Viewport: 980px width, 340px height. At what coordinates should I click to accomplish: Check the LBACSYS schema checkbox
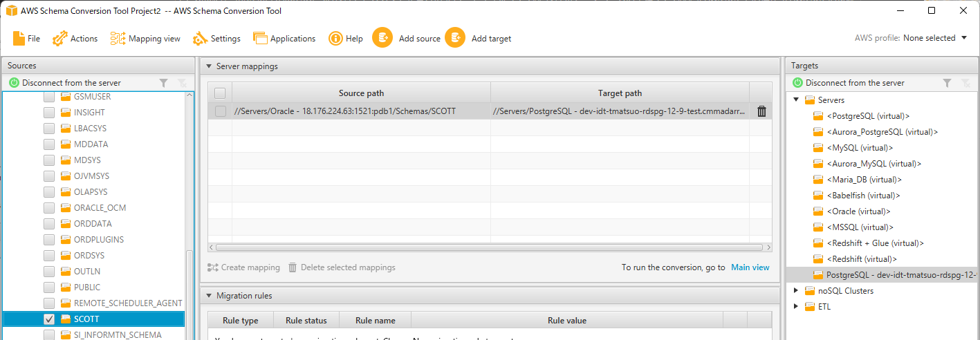coord(49,129)
